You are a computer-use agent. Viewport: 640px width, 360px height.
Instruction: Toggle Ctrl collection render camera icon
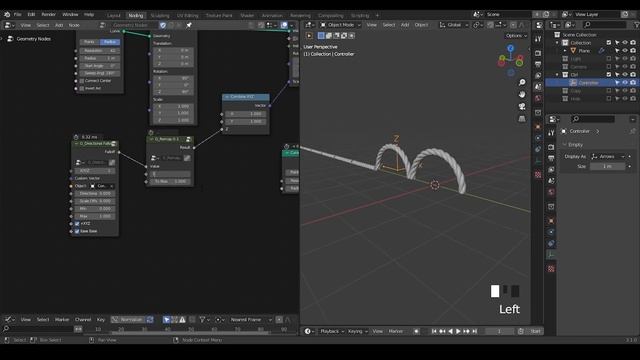[x=633, y=75]
